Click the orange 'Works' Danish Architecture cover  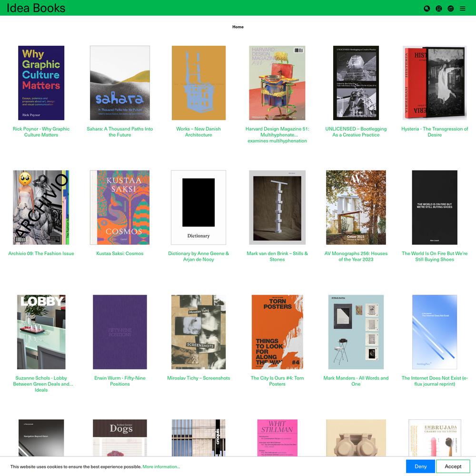pyautogui.click(x=198, y=83)
